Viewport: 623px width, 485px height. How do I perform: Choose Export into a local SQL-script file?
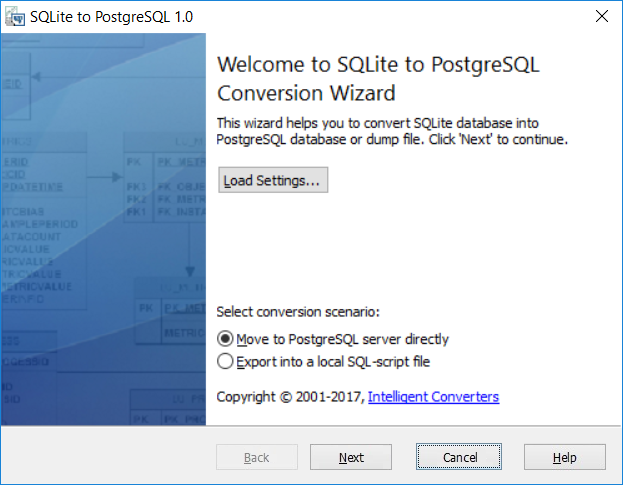[x=323, y=362]
